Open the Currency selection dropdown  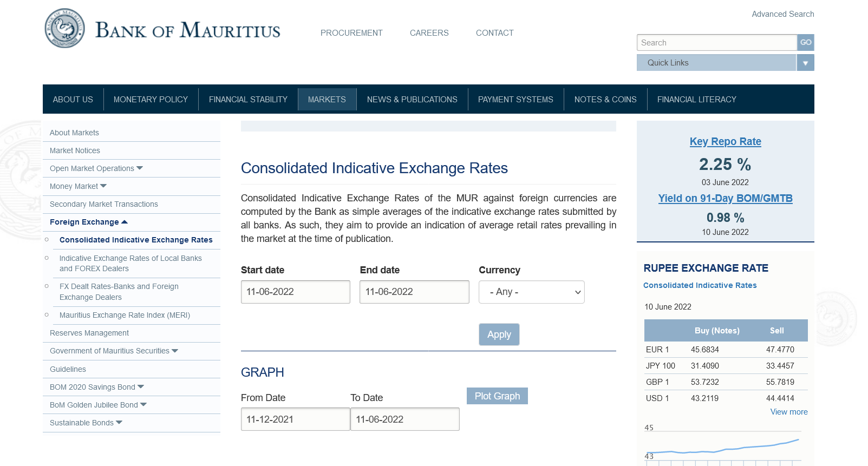pyautogui.click(x=531, y=292)
